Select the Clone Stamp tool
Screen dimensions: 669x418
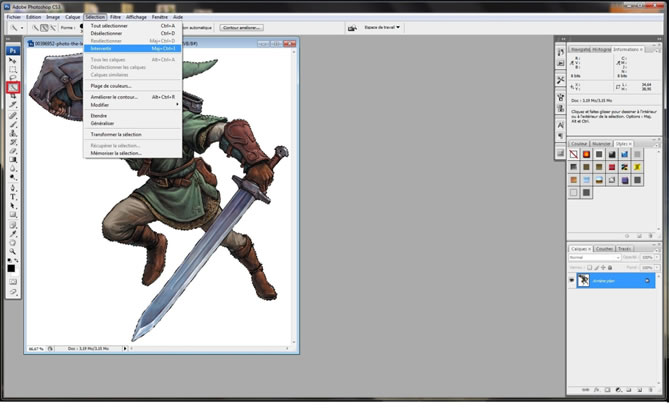13,134
